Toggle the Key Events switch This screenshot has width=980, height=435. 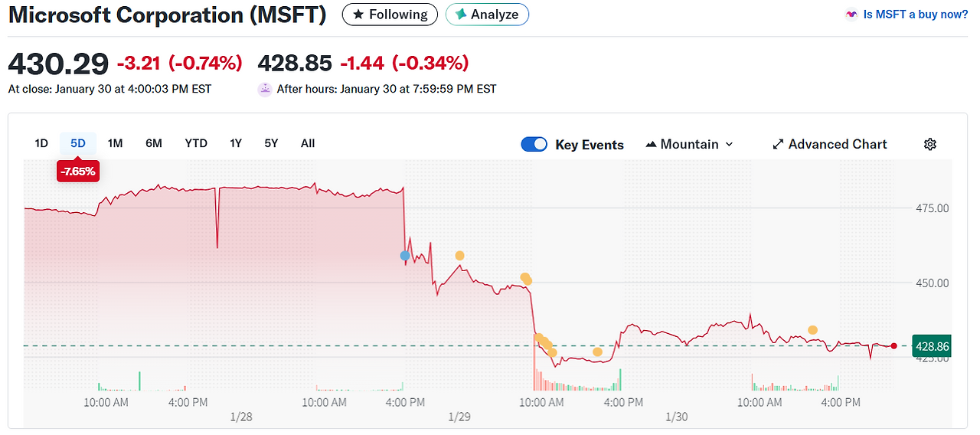pyautogui.click(x=534, y=144)
